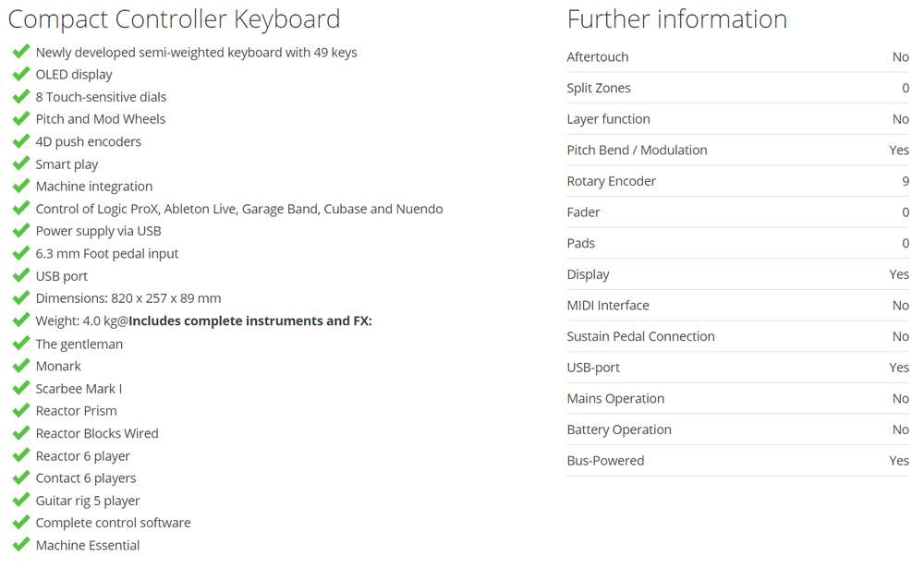This screenshot has height=568, width=924.
Task: Click the Sustain Pedal Connection row
Action: 737,336
